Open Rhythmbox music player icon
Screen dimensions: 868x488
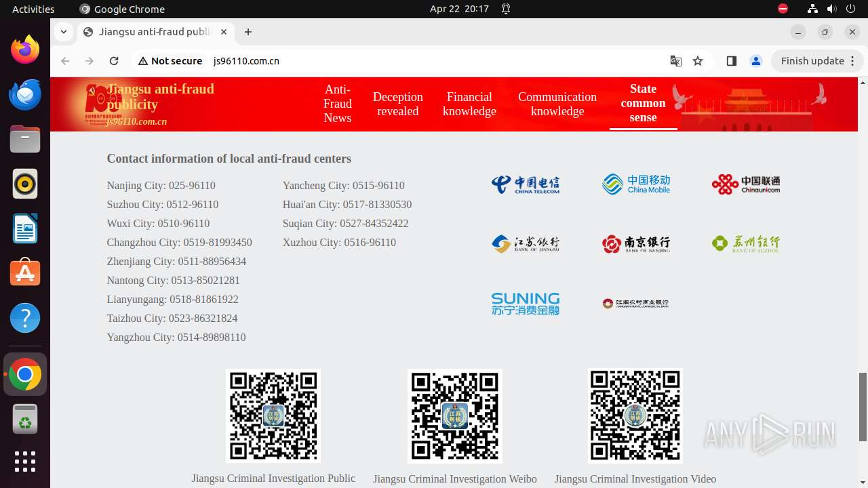pyautogui.click(x=25, y=184)
